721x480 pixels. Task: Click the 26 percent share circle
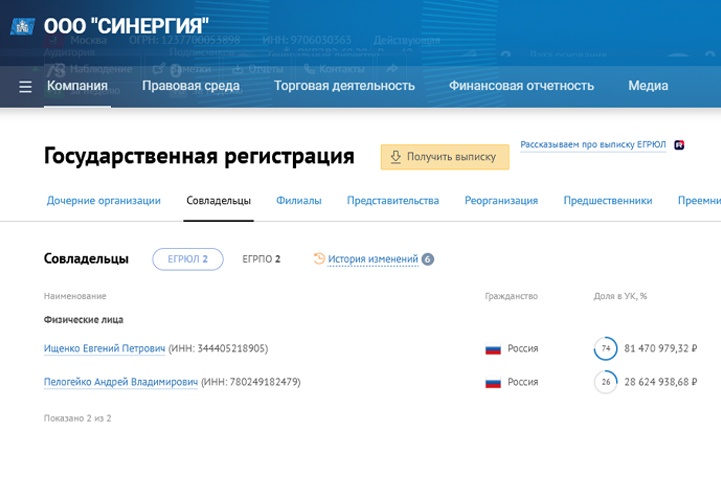(605, 382)
